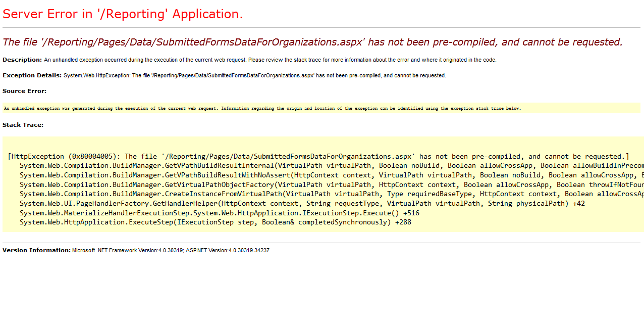This screenshot has width=644, height=325.
Task: Click the HttpException (0x80004005) stack trace line
Action: 318,156
